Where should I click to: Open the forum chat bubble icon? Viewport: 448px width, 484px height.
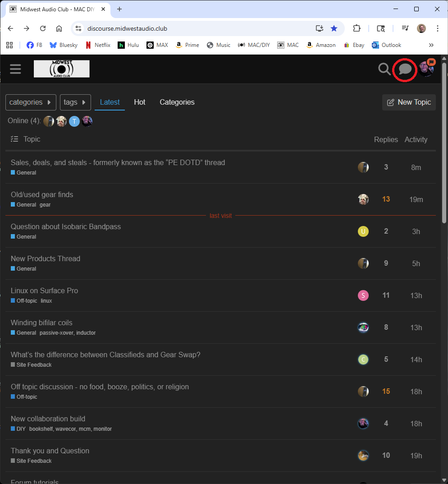(x=405, y=69)
